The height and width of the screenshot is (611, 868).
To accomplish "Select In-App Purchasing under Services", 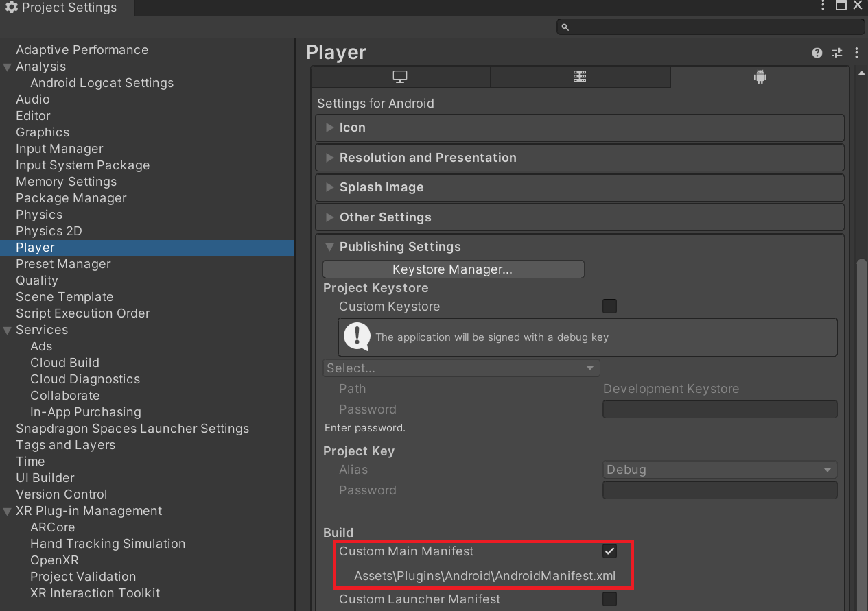I will [x=86, y=412].
